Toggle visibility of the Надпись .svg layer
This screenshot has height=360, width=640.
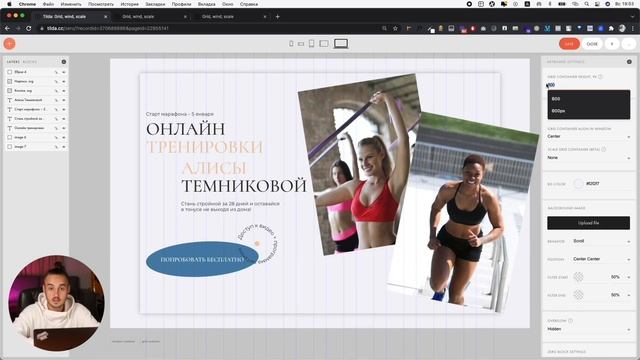coord(64,81)
